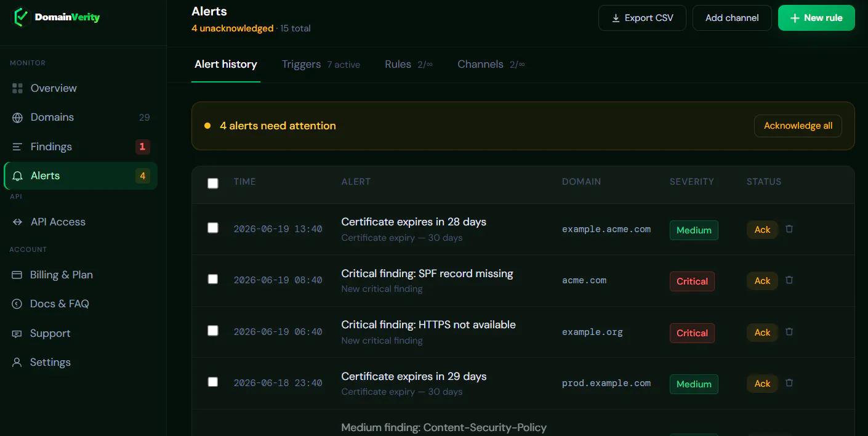This screenshot has width=868, height=436.
Task: Click the Add channel button
Action: [732, 18]
